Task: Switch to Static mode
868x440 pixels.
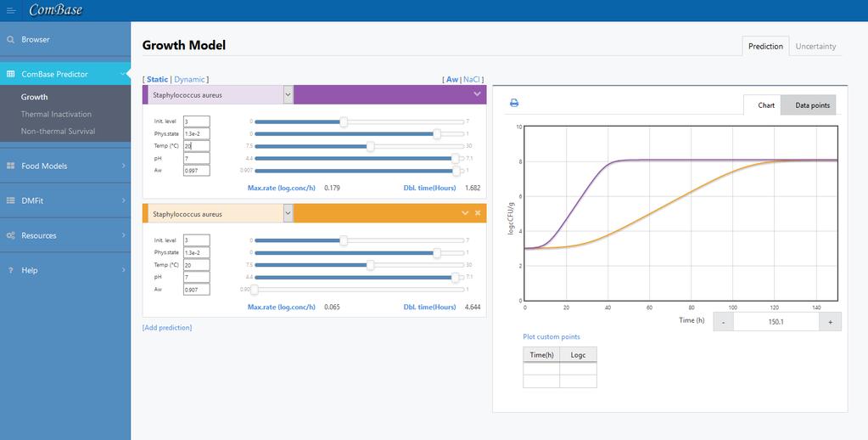Action: coord(157,79)
